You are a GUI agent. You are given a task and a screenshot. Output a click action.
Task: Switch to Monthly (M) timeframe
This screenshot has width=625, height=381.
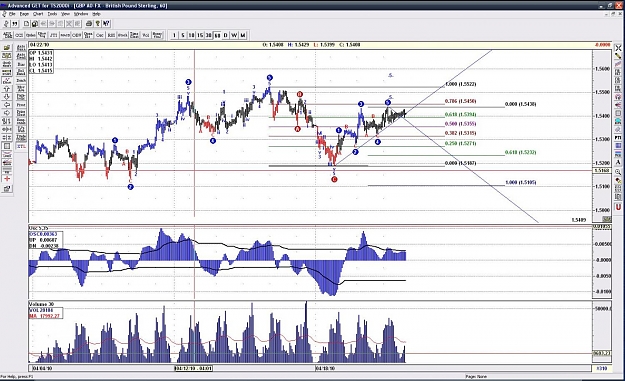pyautogui.click(x=243, y=35)
